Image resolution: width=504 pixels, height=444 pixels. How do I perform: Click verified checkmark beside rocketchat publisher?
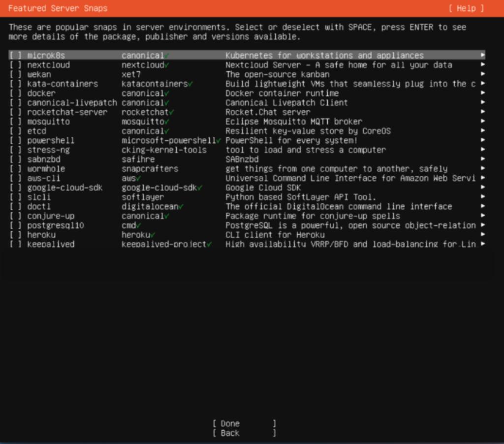172,112
